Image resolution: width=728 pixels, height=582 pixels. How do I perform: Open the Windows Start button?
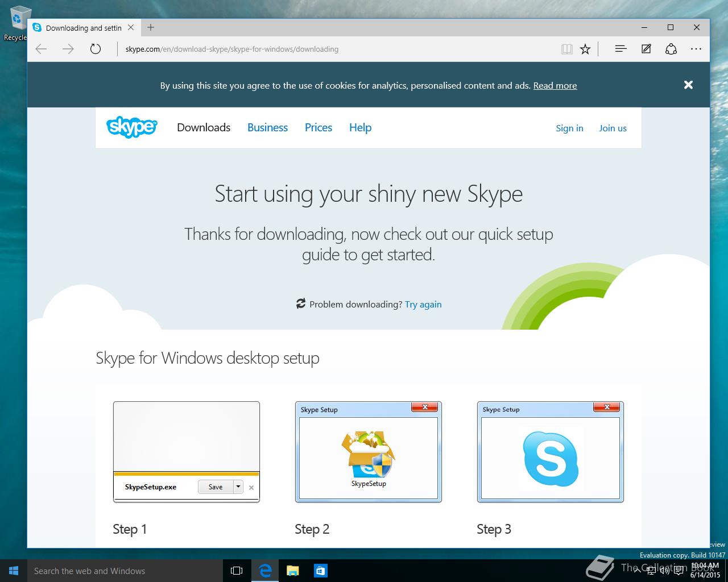click(14, 571)
